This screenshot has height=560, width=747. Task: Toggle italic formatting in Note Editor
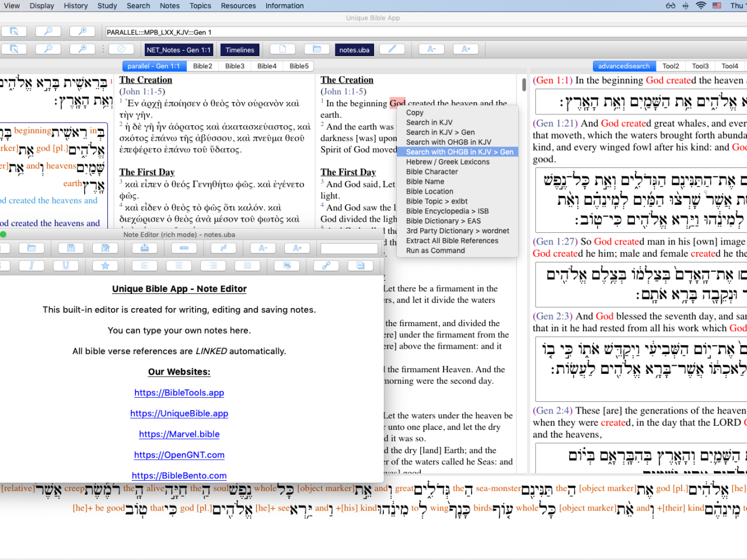32,265
